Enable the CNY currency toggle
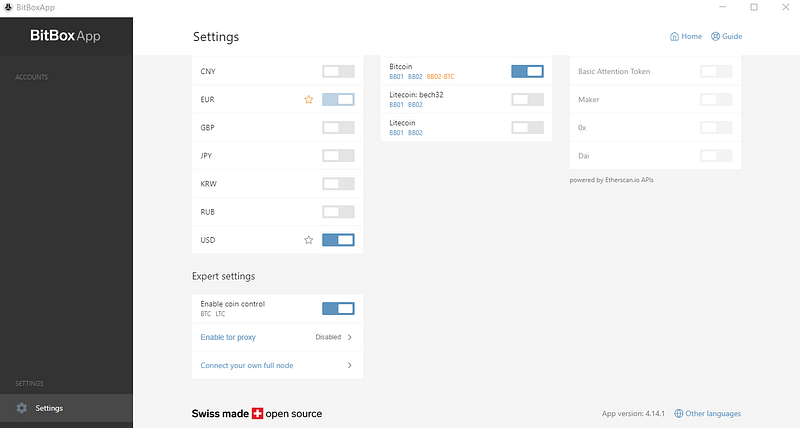 (338, 72)
